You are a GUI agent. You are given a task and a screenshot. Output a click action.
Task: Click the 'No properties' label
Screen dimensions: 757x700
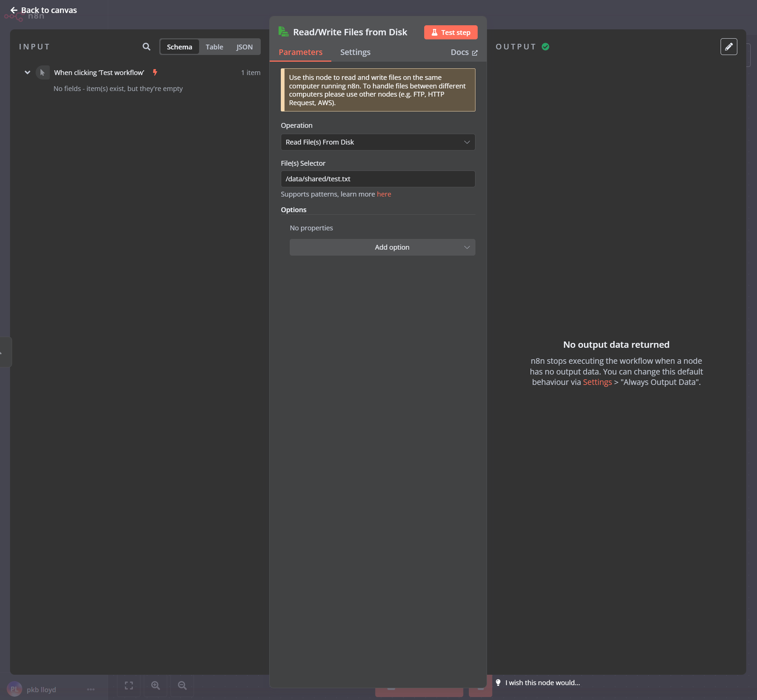click(x=311, y=228)
